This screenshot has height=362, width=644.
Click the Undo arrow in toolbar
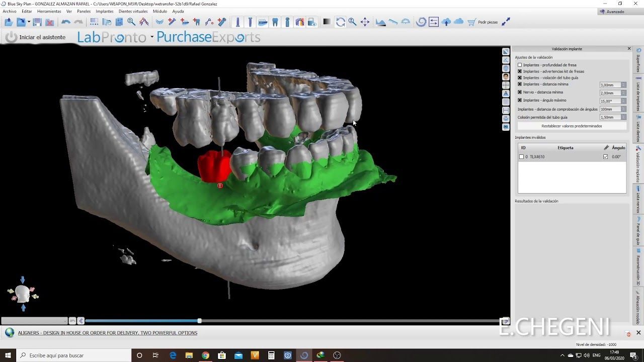coord(65,22)
